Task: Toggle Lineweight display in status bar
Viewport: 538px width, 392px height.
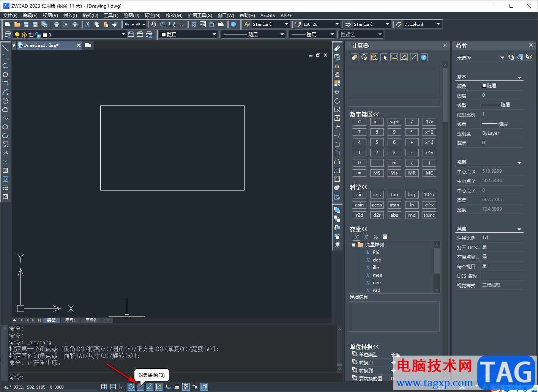Action: [177, 387]
